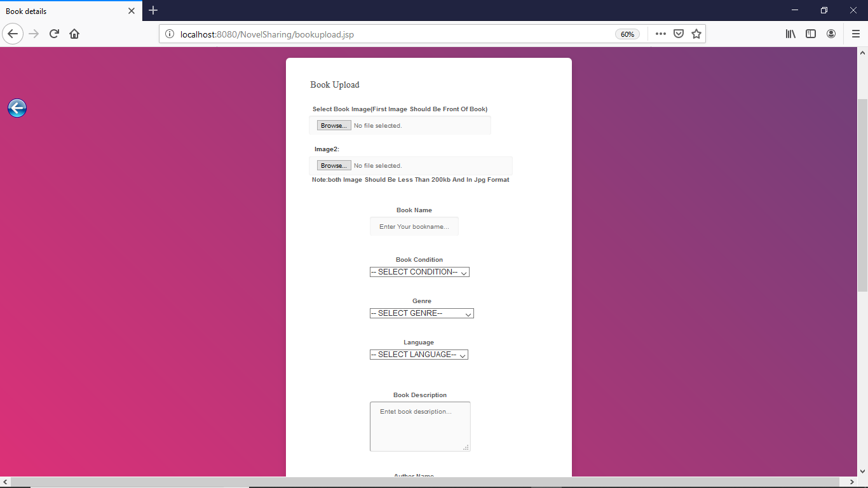The height and width of the screenshot is (488, 868).
Task: Minimize the browser window
Action: pyautogui.click(x=795, y=10)
